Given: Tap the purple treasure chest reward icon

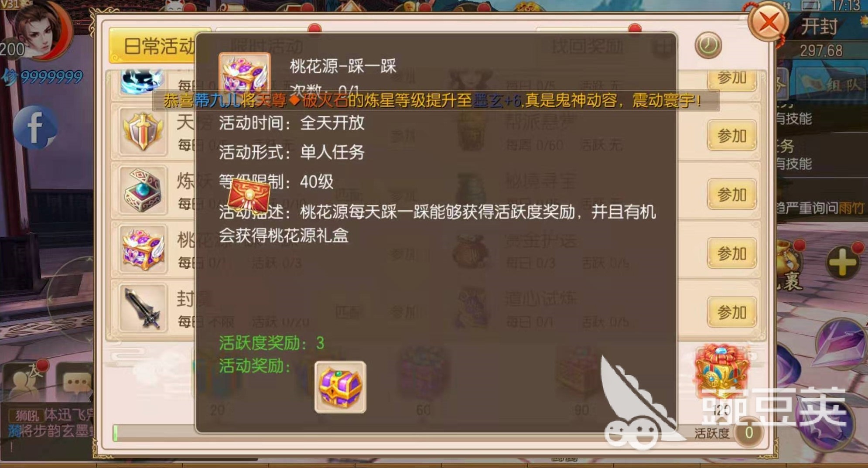Looking at the screenshot, I should pos(340,387).
